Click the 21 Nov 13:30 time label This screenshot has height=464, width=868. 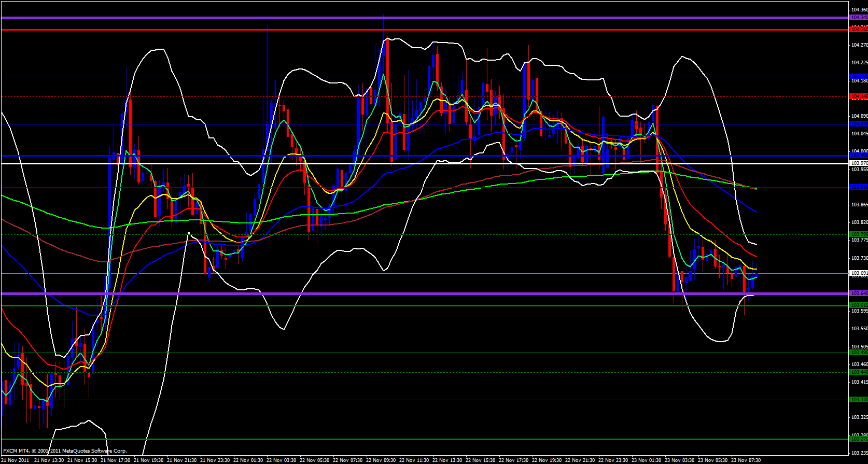(x=49, y=460)
